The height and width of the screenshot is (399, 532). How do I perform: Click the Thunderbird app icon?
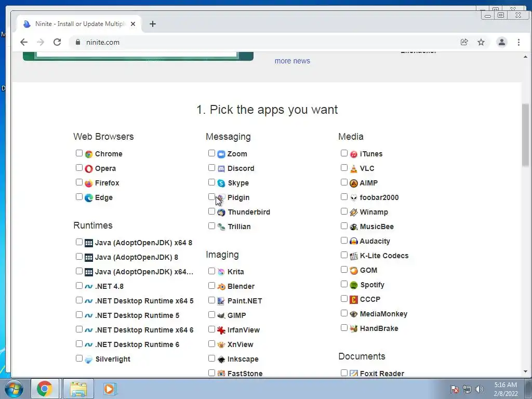pos(221,212)
